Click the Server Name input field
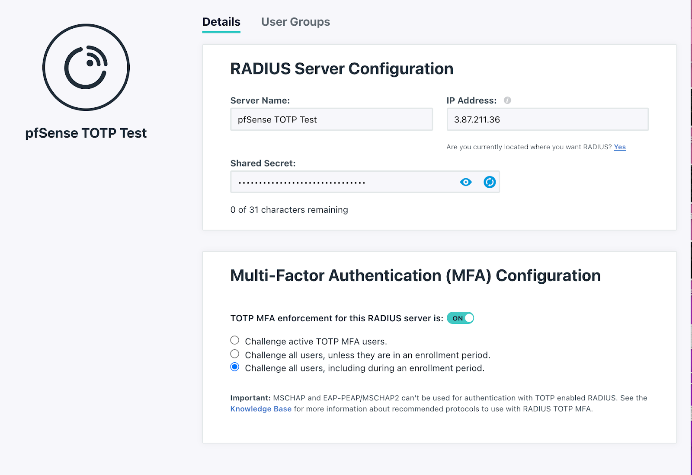 point(331,120)
